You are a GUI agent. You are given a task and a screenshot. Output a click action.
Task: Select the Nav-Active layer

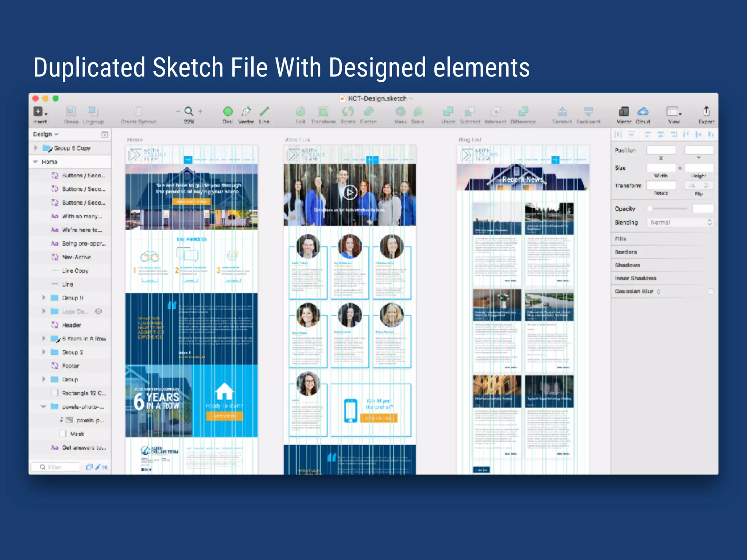pyautogui.click(x=70, y=257)
